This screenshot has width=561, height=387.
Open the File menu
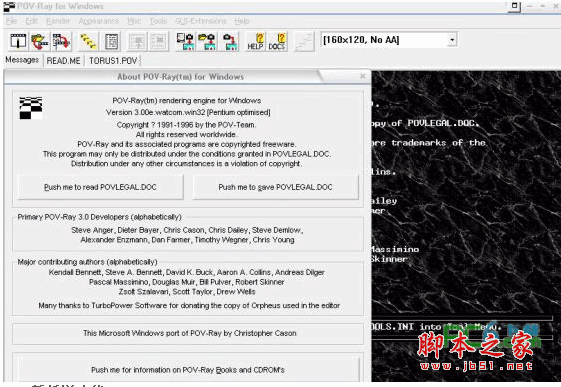[11, 21]
